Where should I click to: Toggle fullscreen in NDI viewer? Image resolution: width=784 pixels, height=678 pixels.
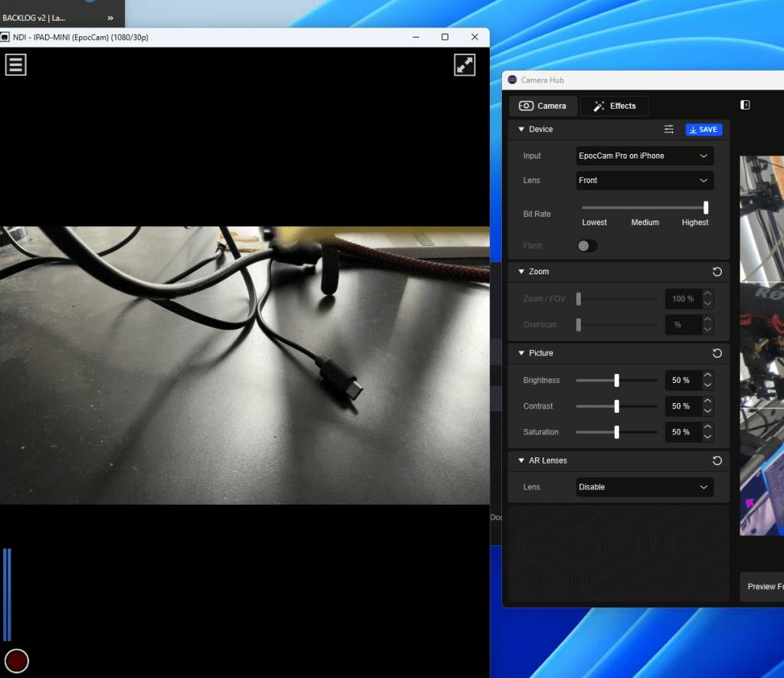click(x=464, y=65)
